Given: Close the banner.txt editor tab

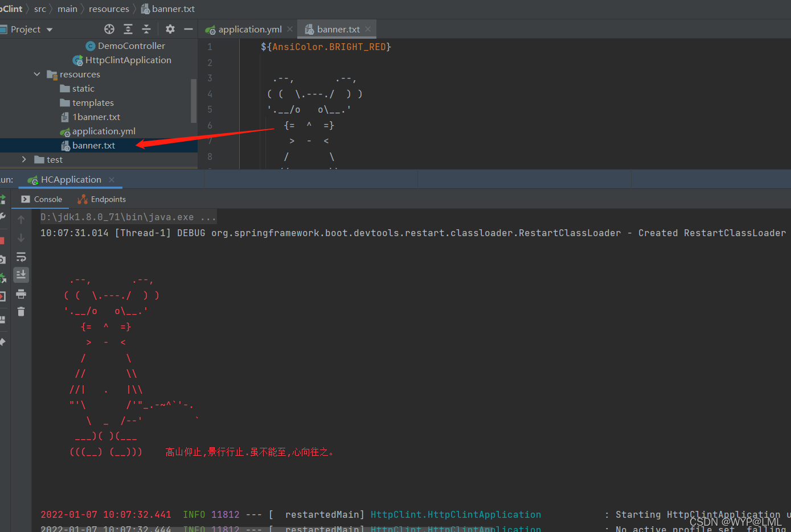Looking at the screenshot, I should (x=368, y=29).
